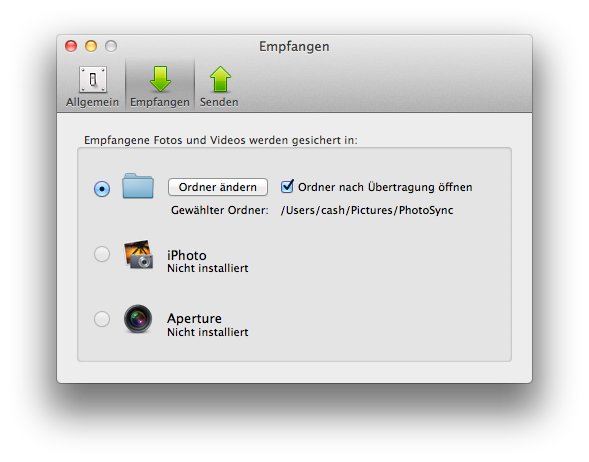The image size is (589, 462).
Task: Click the Empfangen window title
Action: (x=294, y=47)
